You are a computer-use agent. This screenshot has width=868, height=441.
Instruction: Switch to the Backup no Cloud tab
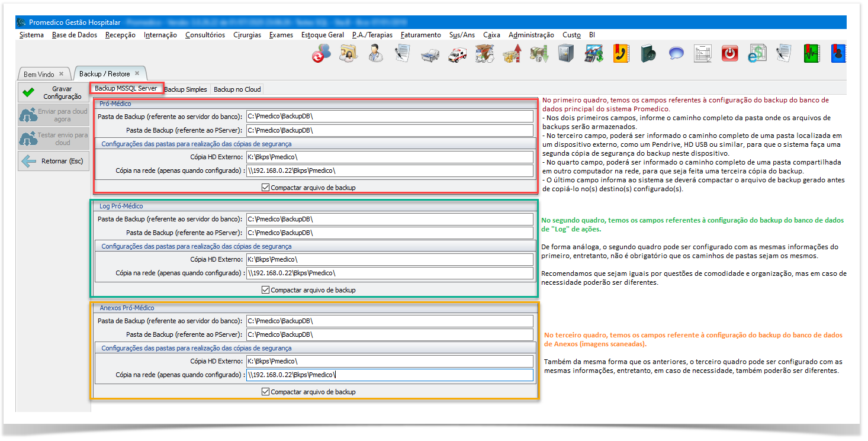pos(237,89)
